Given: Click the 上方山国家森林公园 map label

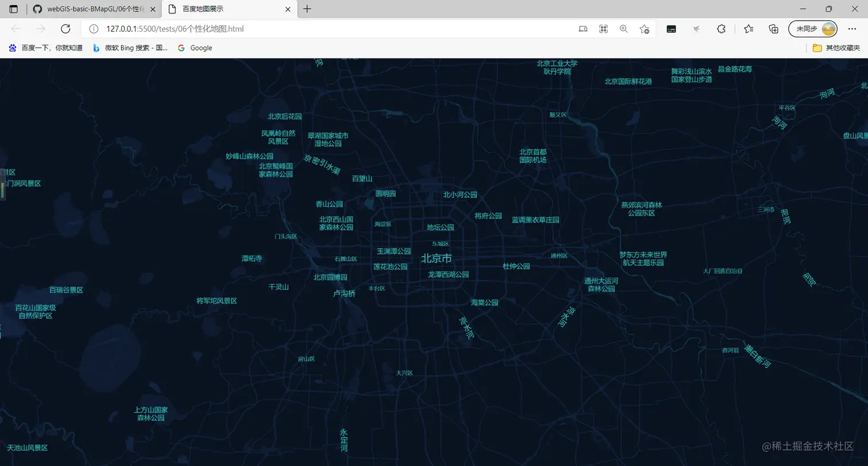Looking at the screenshot, I should click(151, 414).
